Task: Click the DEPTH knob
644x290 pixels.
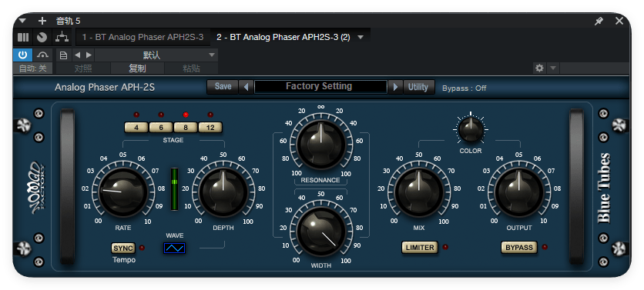Action: (x=223, y=192)
